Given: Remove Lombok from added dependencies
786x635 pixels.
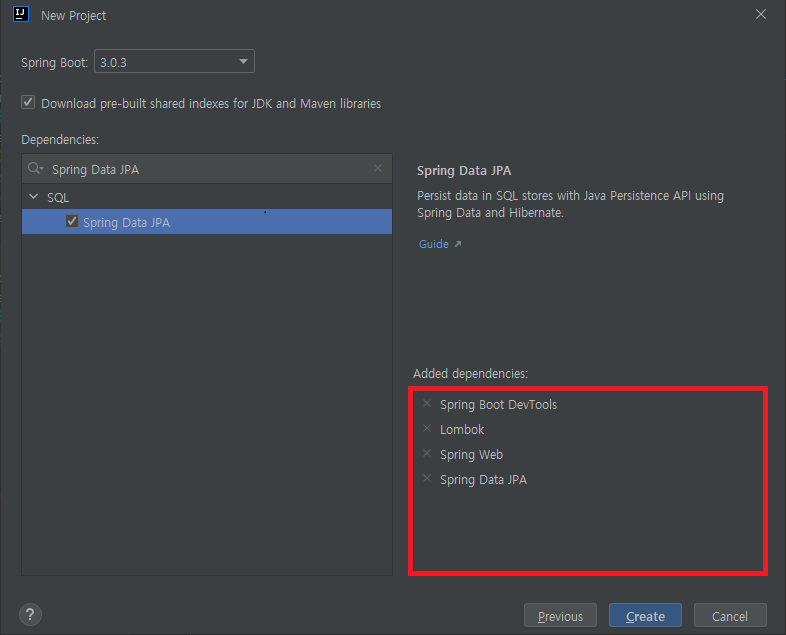Looking at the screenshot, I should [x=427, y=429].
